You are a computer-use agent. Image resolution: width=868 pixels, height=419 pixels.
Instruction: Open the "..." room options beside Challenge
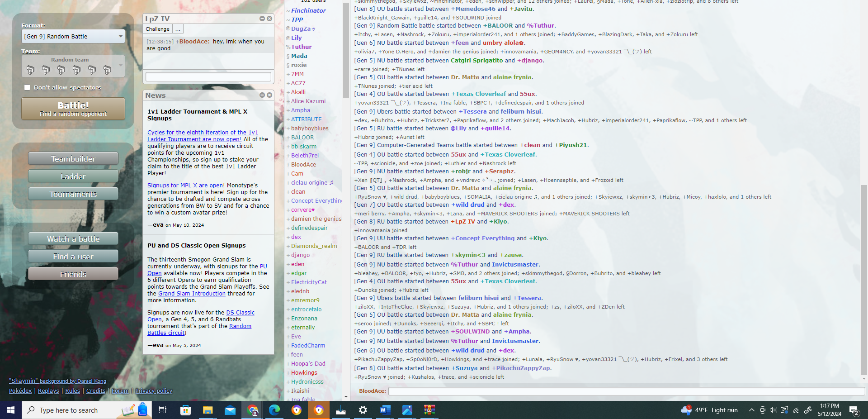178,29
